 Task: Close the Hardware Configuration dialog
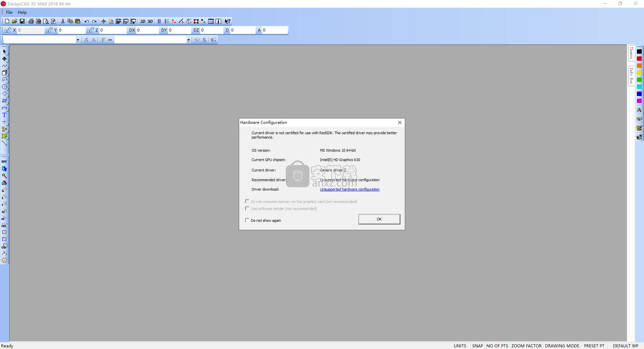click(399, 122)
